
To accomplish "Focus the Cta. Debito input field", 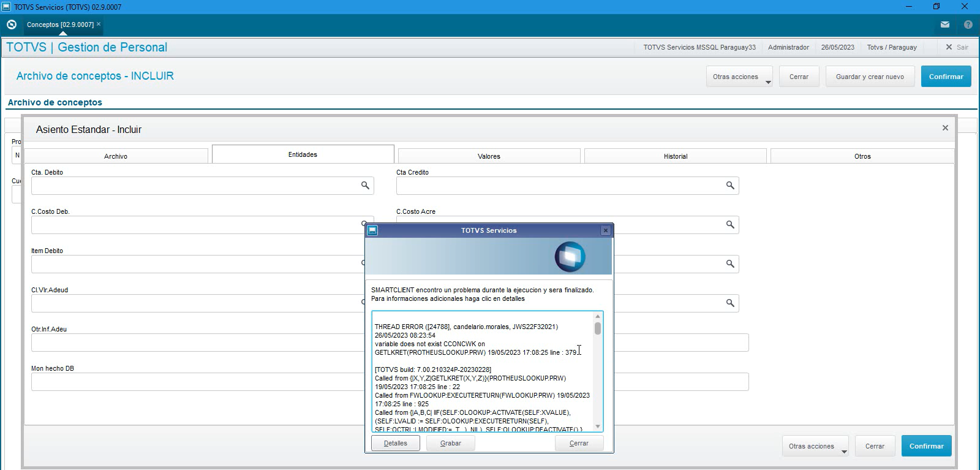I will tap(202, 186).
